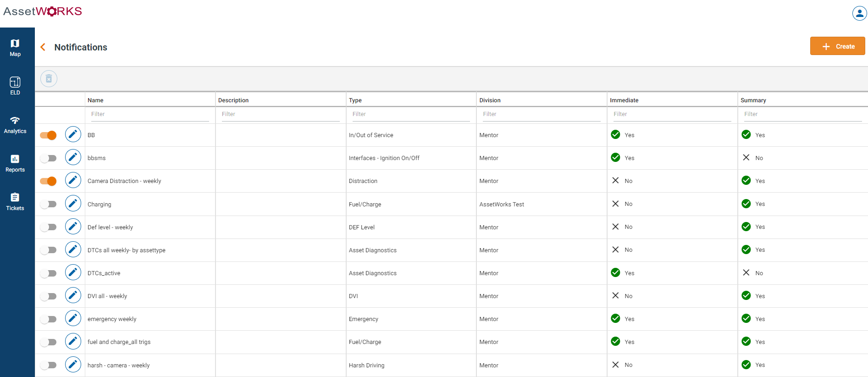868x377 pixels.
Task: Edit the bbsms notification
Action: tap(73, 157)
